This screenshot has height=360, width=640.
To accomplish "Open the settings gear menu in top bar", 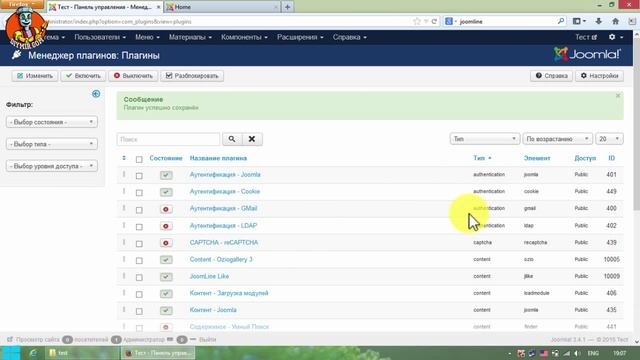I will (615, 37).
